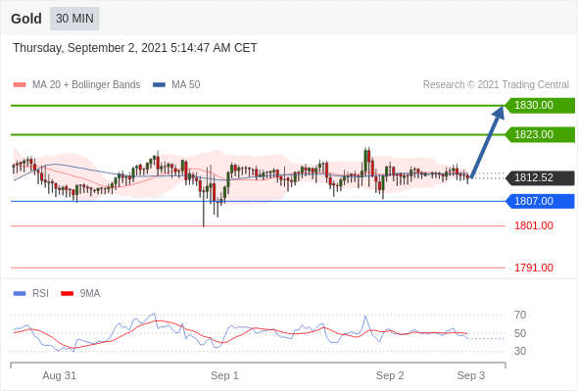Click the 1830.00 green price tag

pyautogui.click(x=540, y=106)
